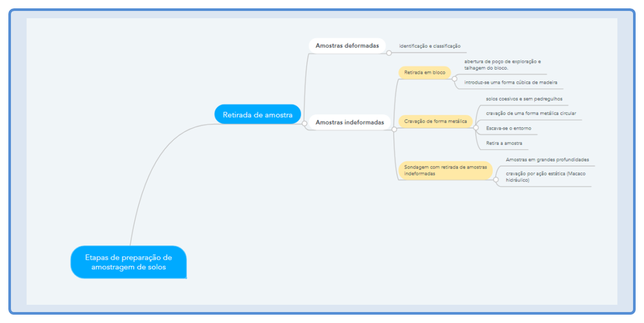Click the Amostras indeformadas node
The image size is (644, 323).
tap(349, 122)
